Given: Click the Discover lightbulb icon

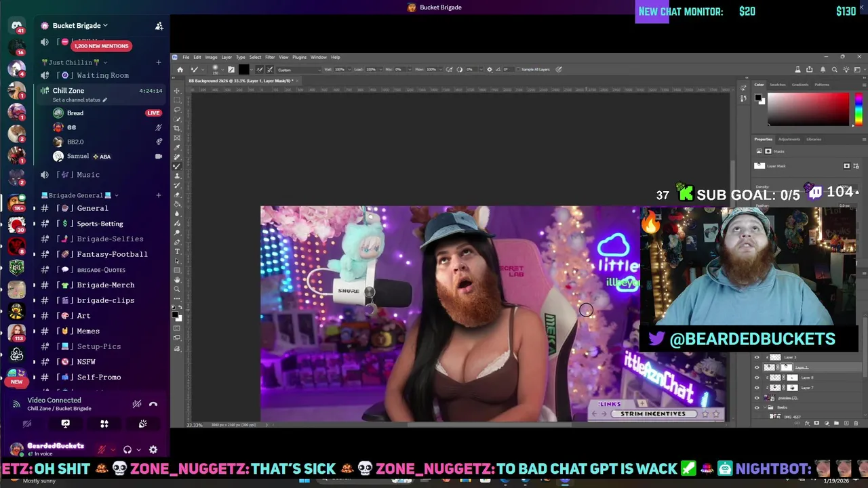Looking at the screenshot, I should tap(846, 70).
